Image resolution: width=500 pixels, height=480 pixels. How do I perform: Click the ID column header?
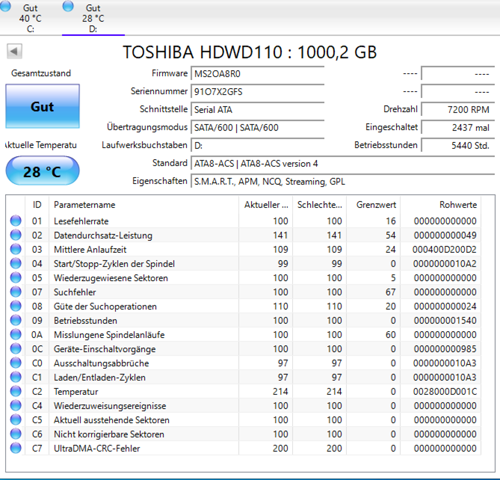tap(37, 205)
